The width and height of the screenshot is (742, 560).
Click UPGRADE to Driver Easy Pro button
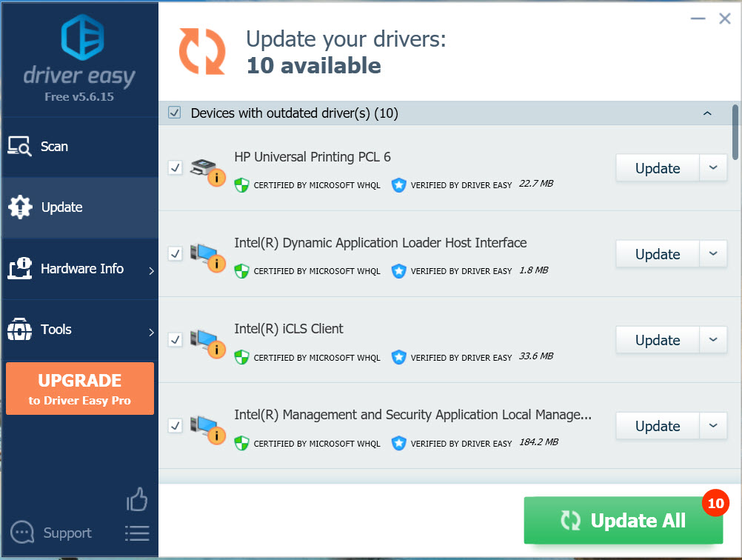coord(80,389)
